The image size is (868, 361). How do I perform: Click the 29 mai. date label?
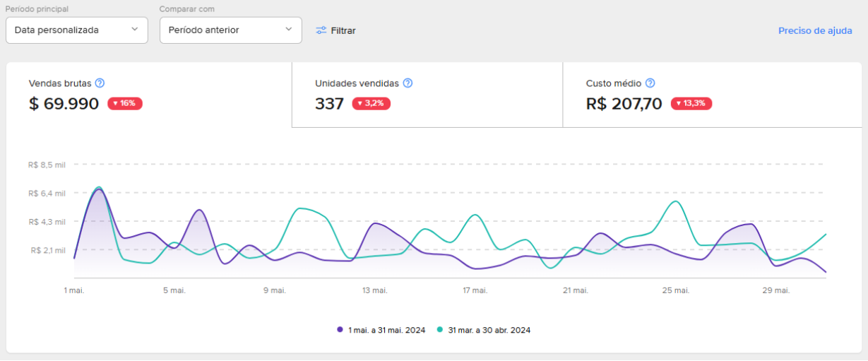click(776, 290)
